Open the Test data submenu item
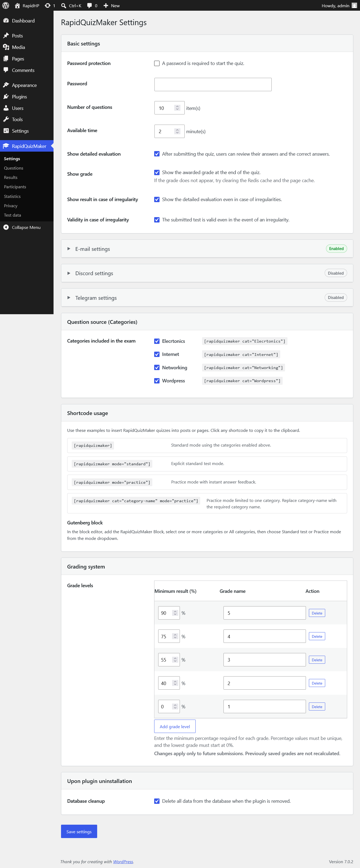The image size is (360, 868). click(13, 215)
